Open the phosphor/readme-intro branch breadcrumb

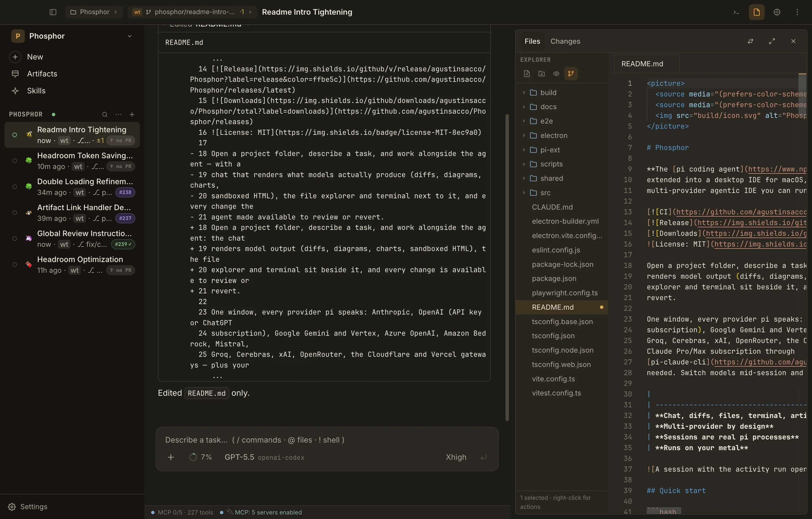(192, 12)
